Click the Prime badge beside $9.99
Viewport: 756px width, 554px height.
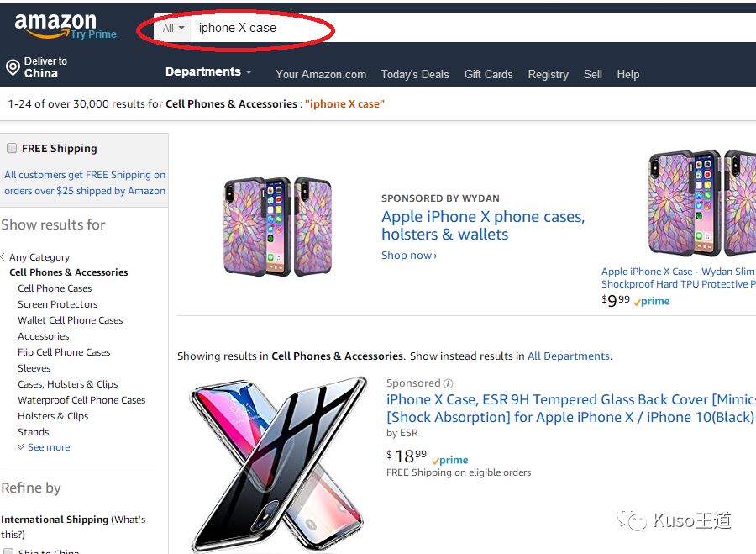[652, 301]
